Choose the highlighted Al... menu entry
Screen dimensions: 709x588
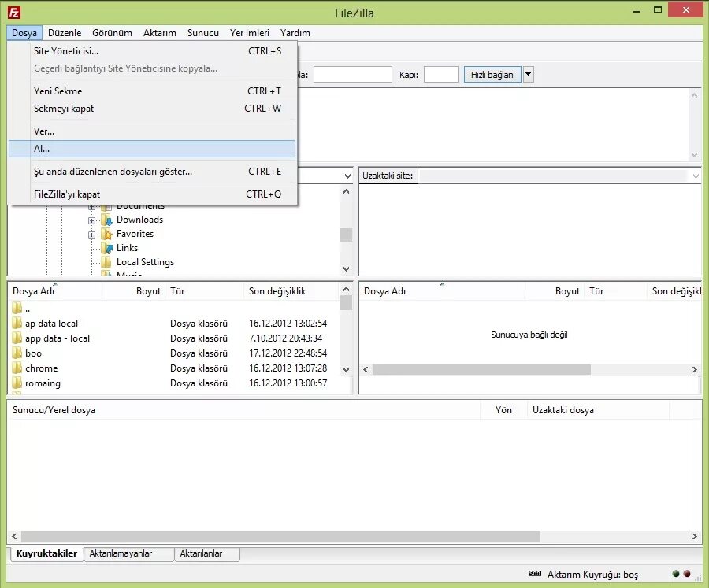tap(152, 149)
